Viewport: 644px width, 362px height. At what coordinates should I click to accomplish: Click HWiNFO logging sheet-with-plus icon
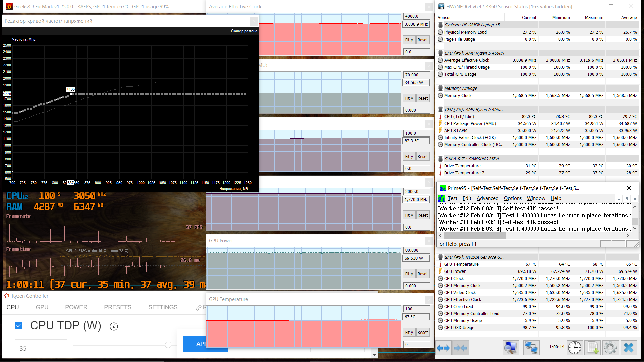click(x=593, y=348)
